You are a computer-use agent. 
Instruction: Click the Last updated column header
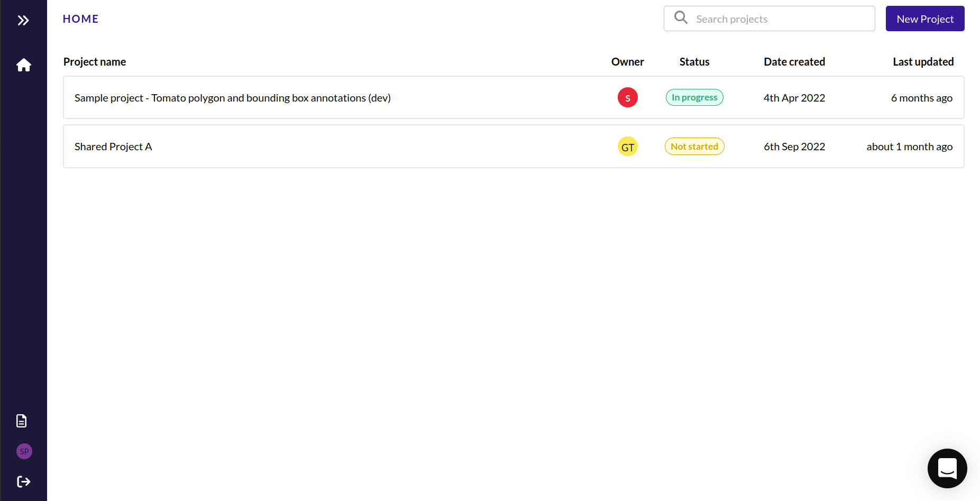tap(923, 62)
